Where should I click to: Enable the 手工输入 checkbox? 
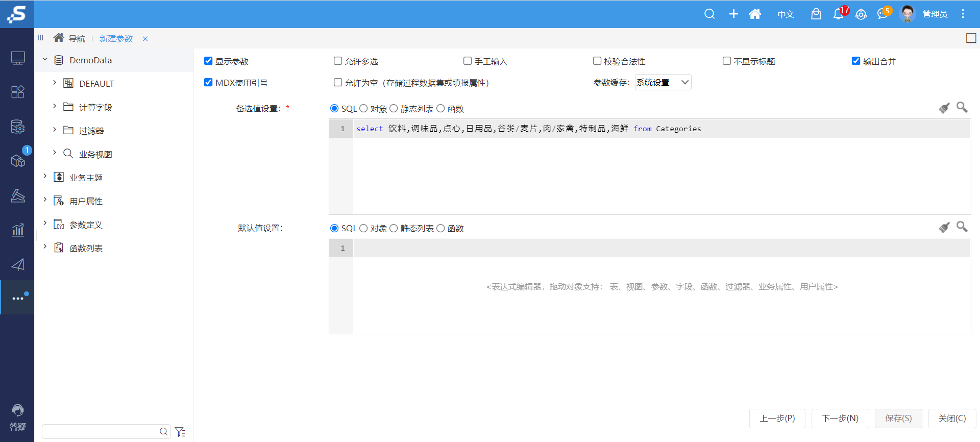468,61
